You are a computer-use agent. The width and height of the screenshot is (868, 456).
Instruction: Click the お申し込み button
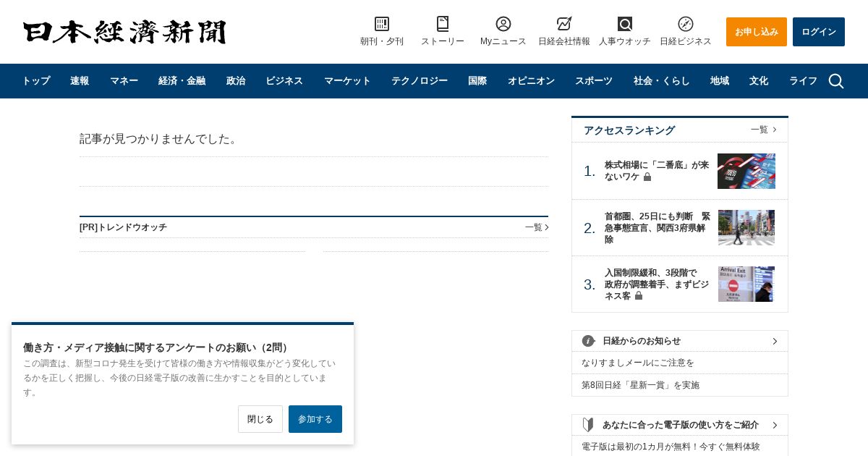[x=757, y=32]
